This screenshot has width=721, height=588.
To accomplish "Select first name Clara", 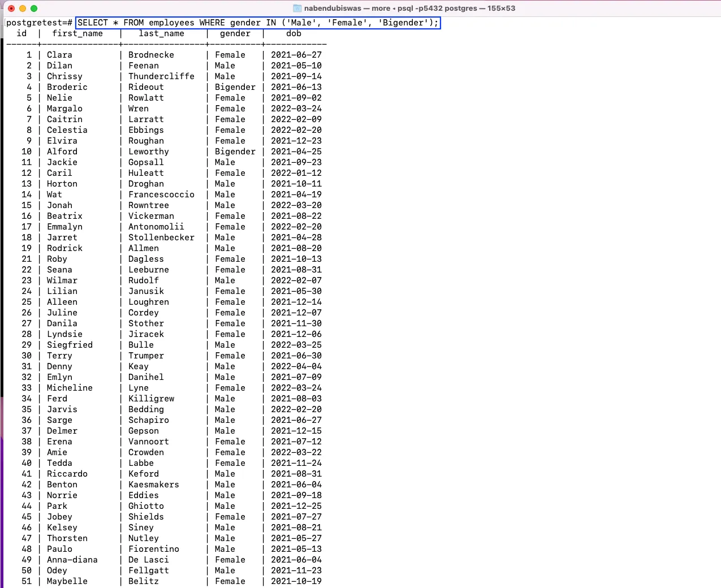I will pos(59,55).
